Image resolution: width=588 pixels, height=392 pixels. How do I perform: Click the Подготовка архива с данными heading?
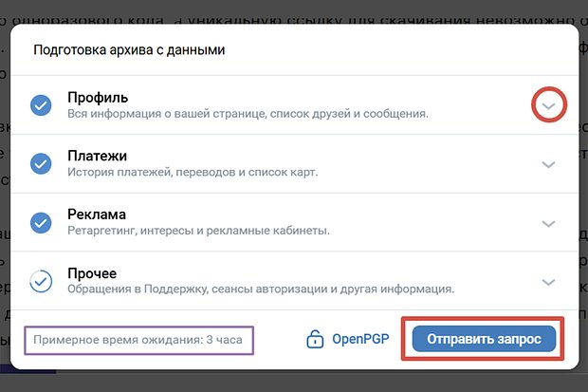click(129, 50)
